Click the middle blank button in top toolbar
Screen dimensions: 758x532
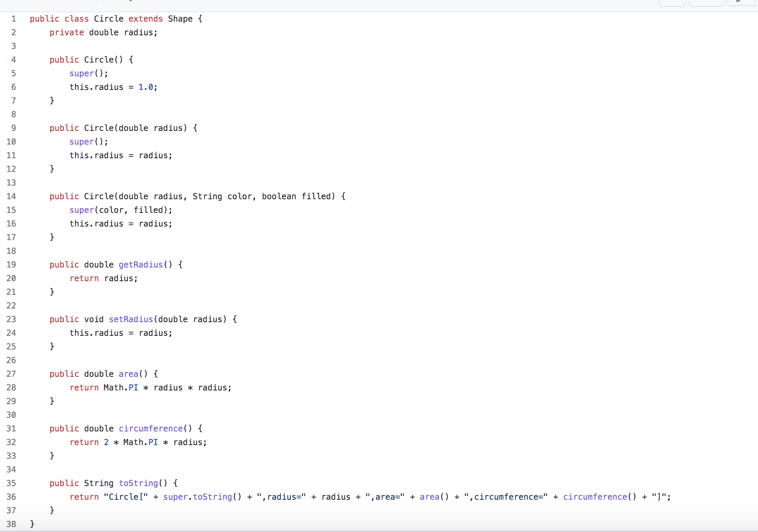coord(706,3)
